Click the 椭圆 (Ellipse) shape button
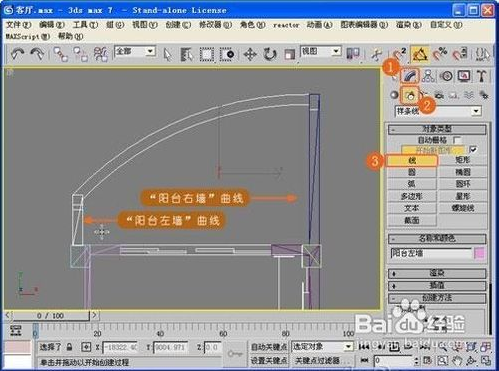Image resolution: width=499 pixels, height=371 pixels. tap(463, 172)
